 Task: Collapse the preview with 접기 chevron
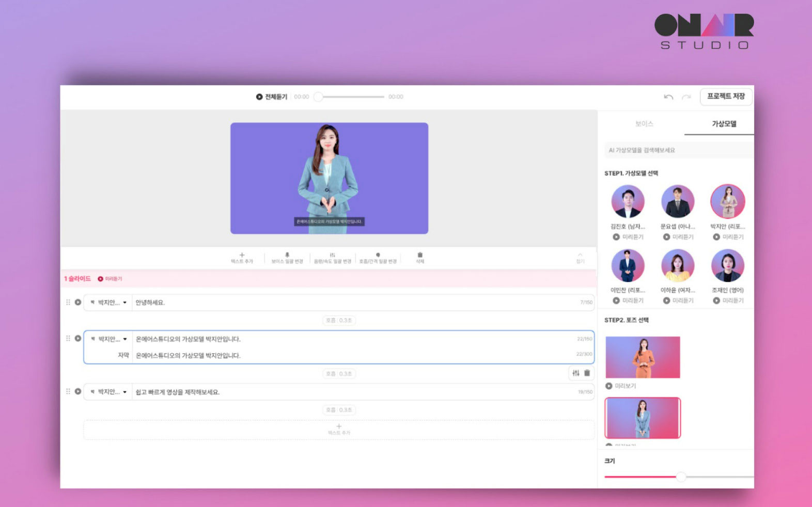coord(580,258)
